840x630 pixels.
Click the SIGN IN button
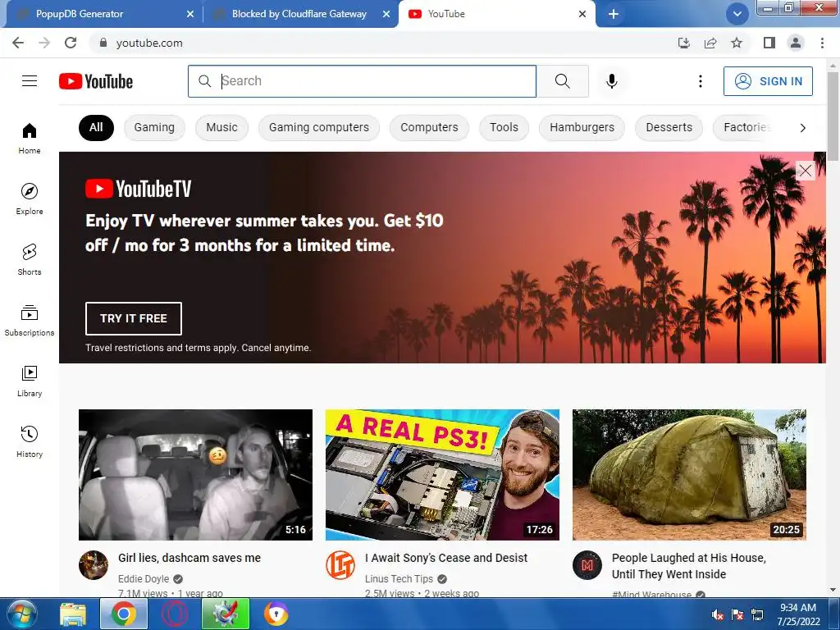click(x=768, y=81)
